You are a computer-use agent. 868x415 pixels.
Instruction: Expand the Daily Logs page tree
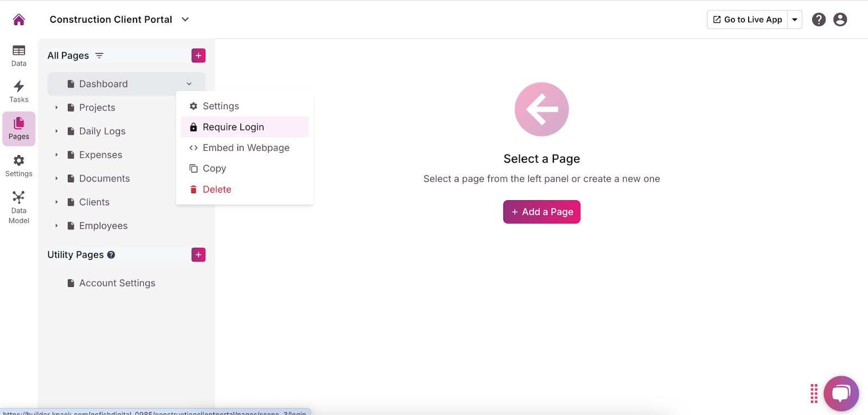click(56, 131)
